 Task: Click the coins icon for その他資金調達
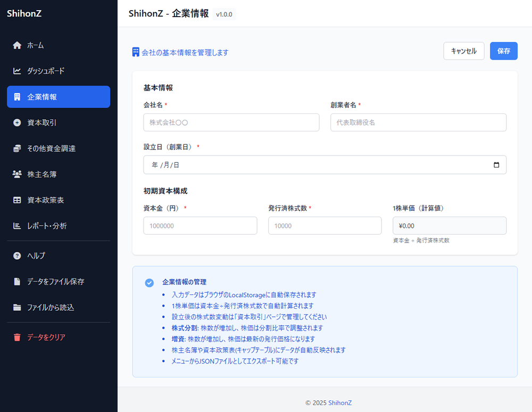17,149
